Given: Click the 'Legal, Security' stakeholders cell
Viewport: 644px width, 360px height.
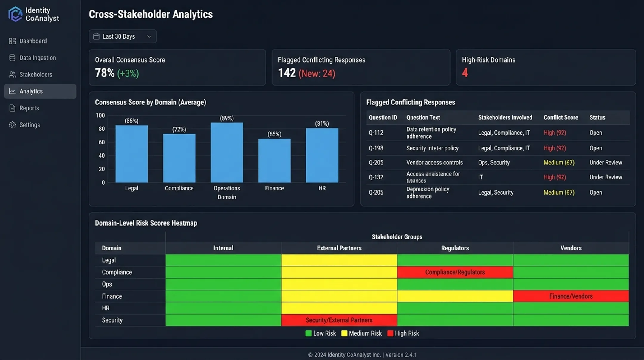Looking at the screenshot, I should [x=496, y=193].
